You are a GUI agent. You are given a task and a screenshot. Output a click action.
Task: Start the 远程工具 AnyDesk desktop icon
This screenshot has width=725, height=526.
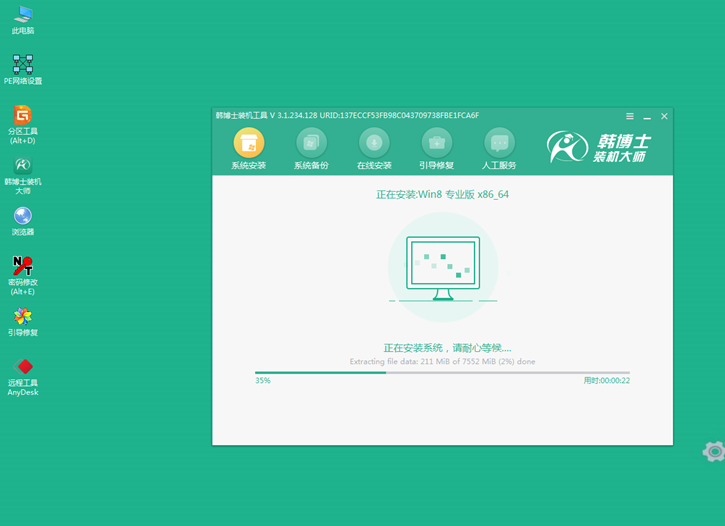22,367
